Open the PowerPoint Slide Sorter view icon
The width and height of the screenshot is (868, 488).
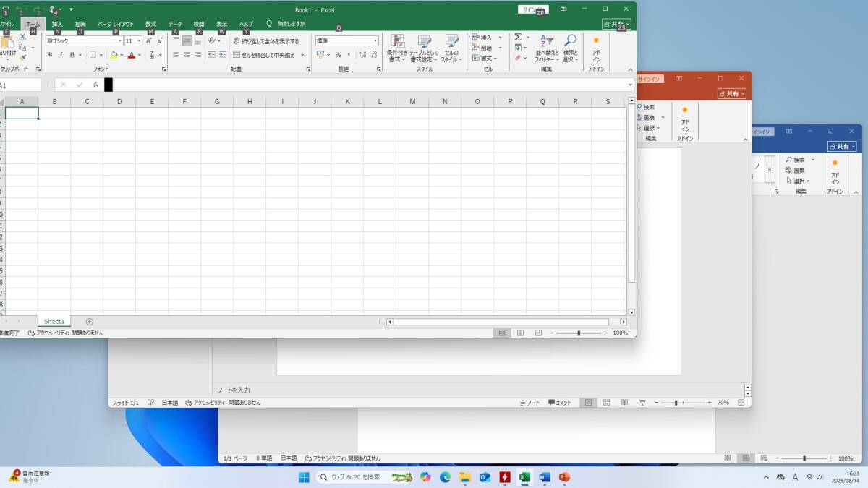[x=606, y=402]
